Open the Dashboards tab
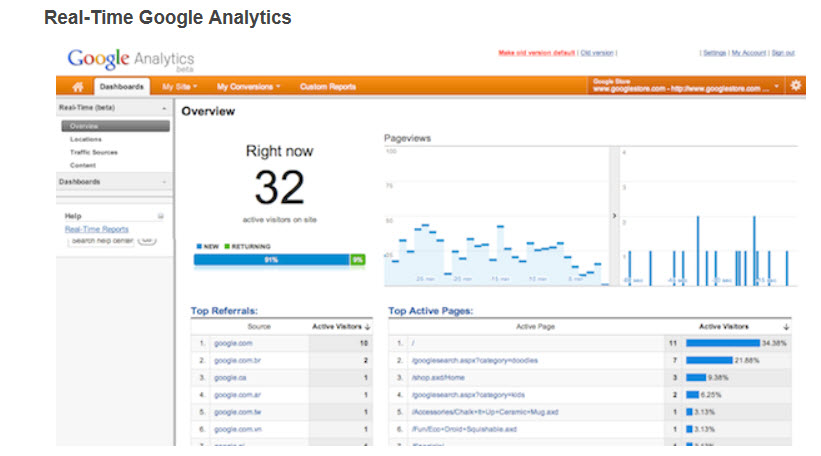The image size is (821, 456). 121,86
